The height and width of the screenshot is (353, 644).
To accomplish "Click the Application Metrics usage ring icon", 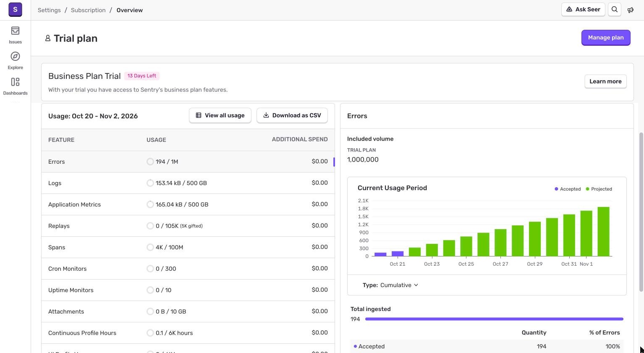I will [x=150, y=204].
